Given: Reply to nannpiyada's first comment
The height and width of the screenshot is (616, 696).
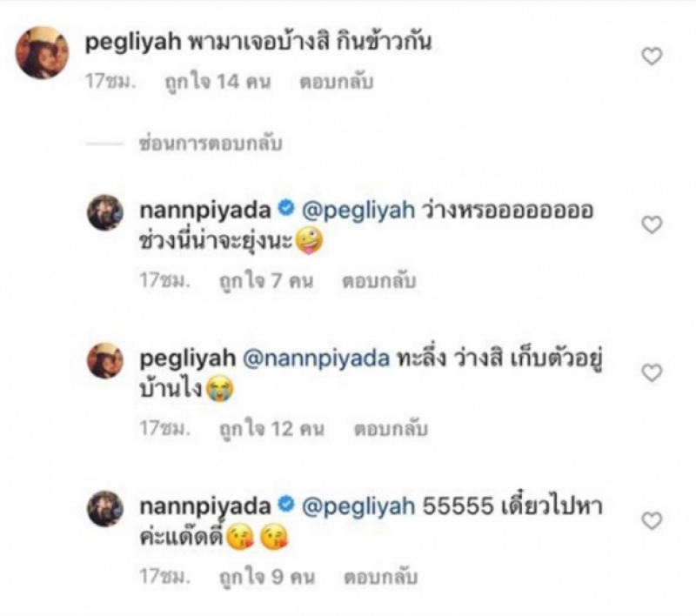Looking at the screenshot, I should coord(378,281).
